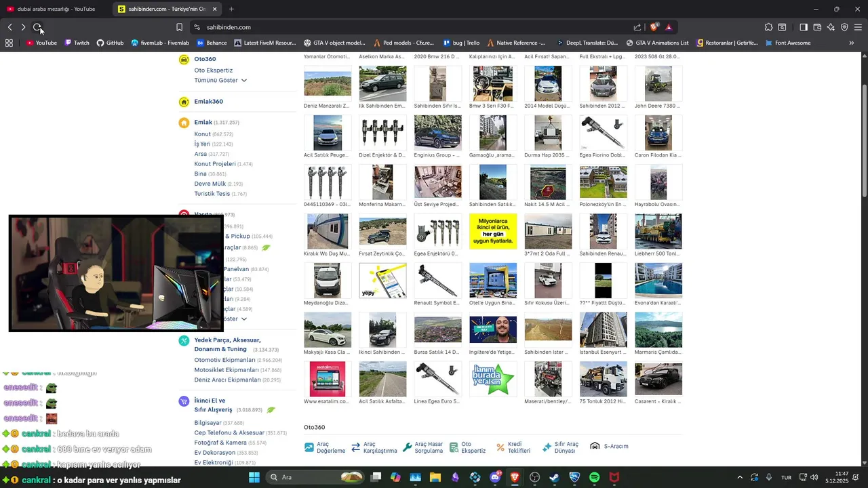Click the Yedek Parça category icon
The width and height of the screenshot is (868, 488).
(x=184, y=341)
